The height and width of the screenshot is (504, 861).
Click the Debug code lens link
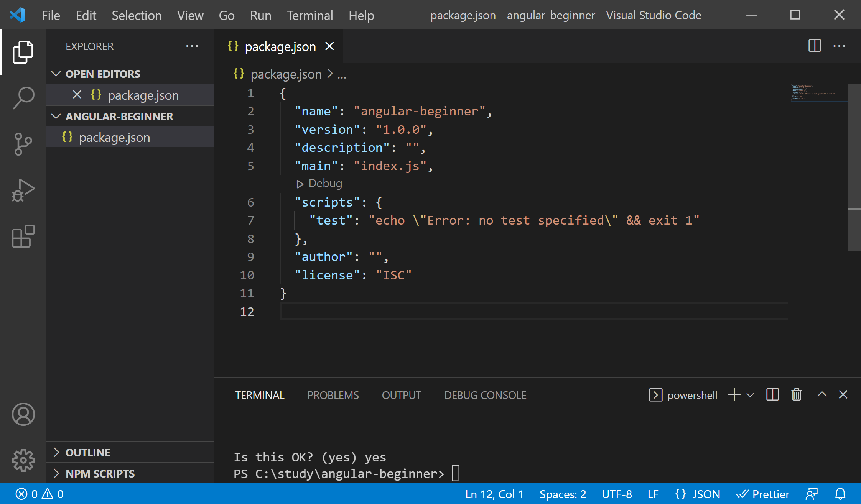(x=324, y=184)
